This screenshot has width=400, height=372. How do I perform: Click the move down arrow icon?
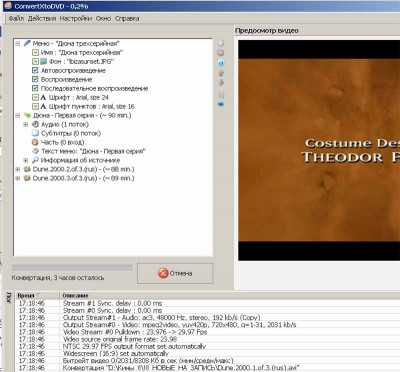220,83
